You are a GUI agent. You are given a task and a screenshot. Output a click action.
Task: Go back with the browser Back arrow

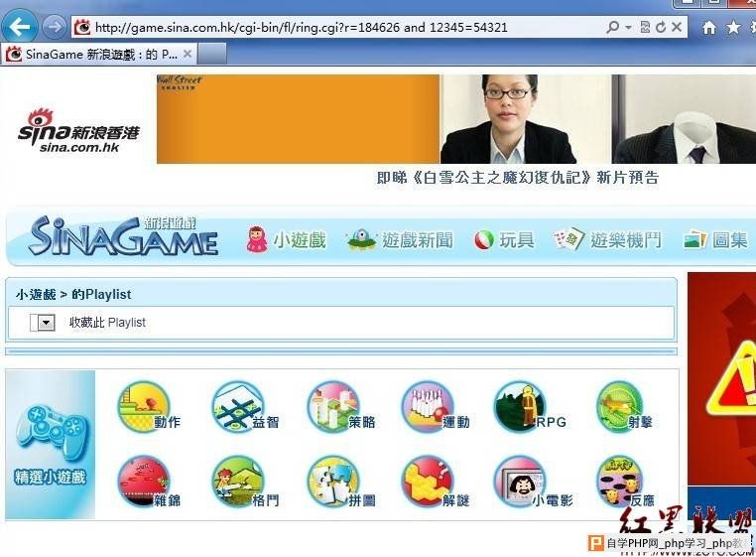[x=19, y=27]
